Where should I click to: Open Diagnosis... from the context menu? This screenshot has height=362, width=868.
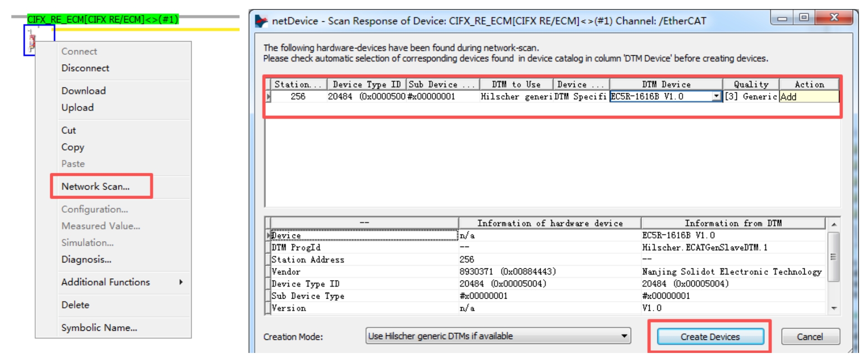[x=86, y=259]
